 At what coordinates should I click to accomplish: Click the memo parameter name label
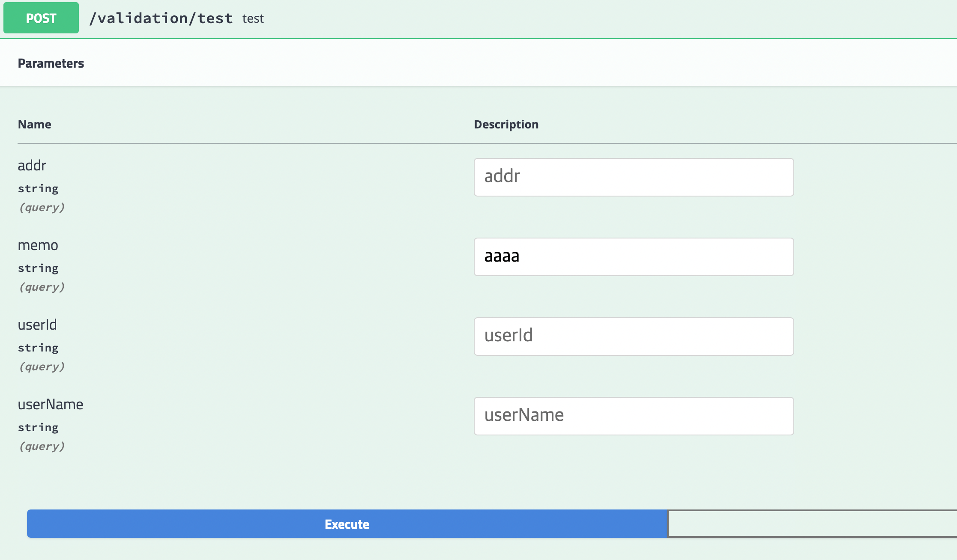(x=38, y=245)
